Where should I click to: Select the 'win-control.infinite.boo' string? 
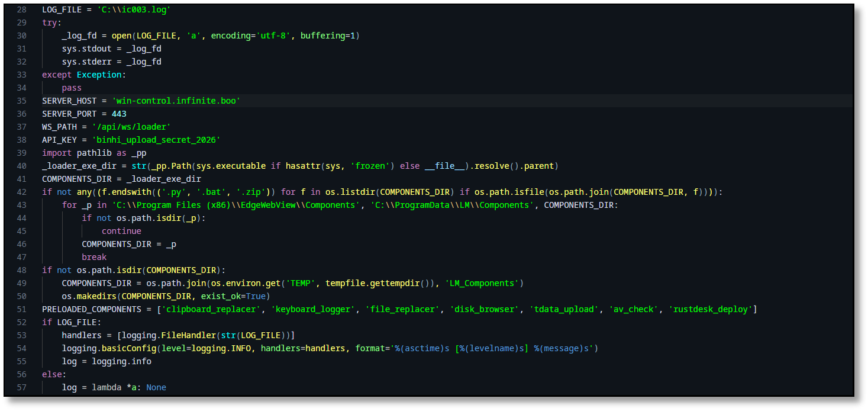point(176,101)
